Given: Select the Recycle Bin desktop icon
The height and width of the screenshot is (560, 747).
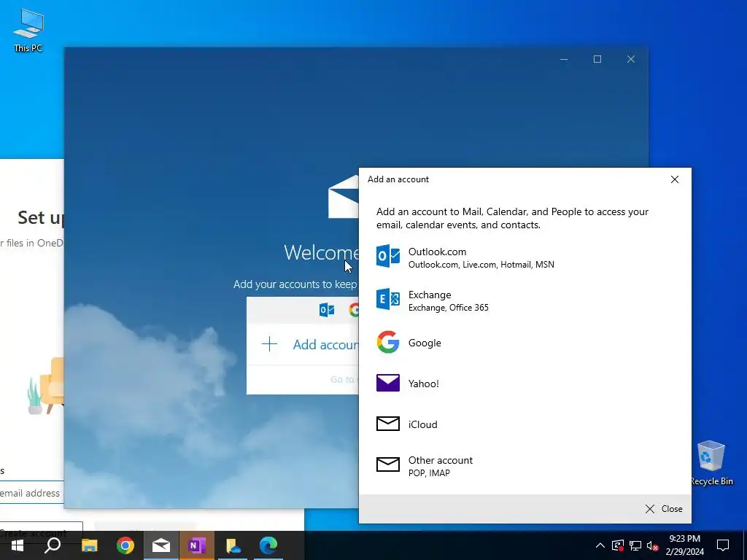Looking at the screenshot, I should tap(711, 463).
